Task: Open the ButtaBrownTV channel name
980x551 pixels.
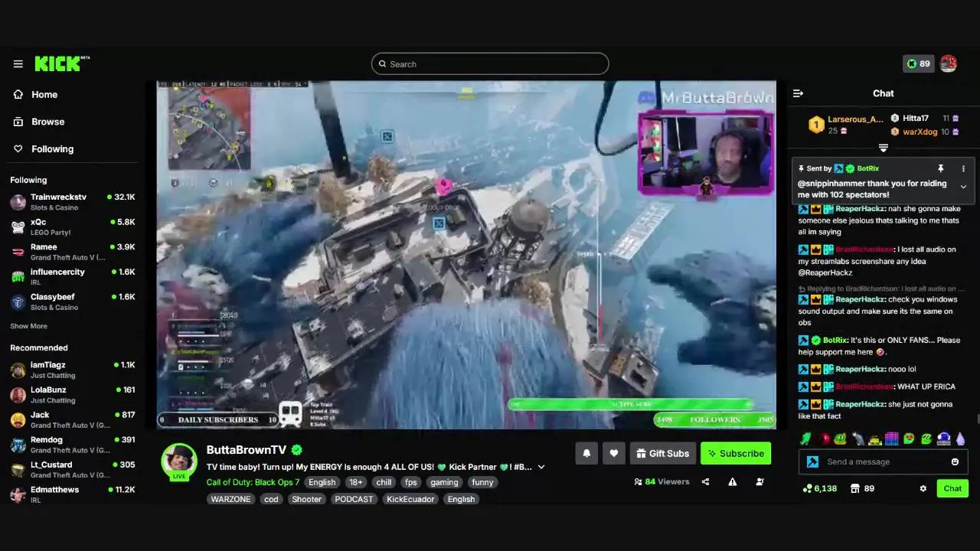Action: tap(247, 450)
